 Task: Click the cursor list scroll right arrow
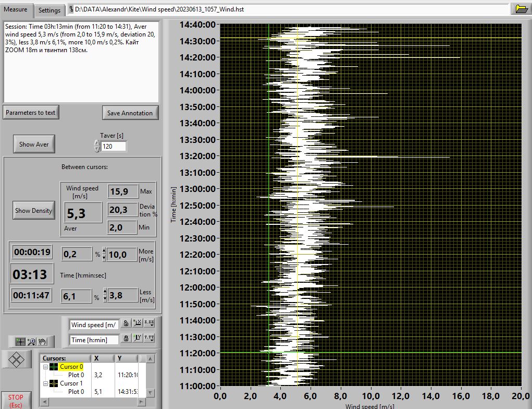click(x=142, y=402)
